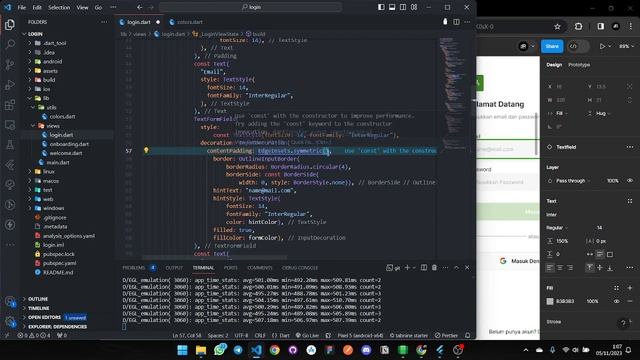
Task: Open Accounts icon in activity bar
Action: pyautogui.click(x=10, y=302)
